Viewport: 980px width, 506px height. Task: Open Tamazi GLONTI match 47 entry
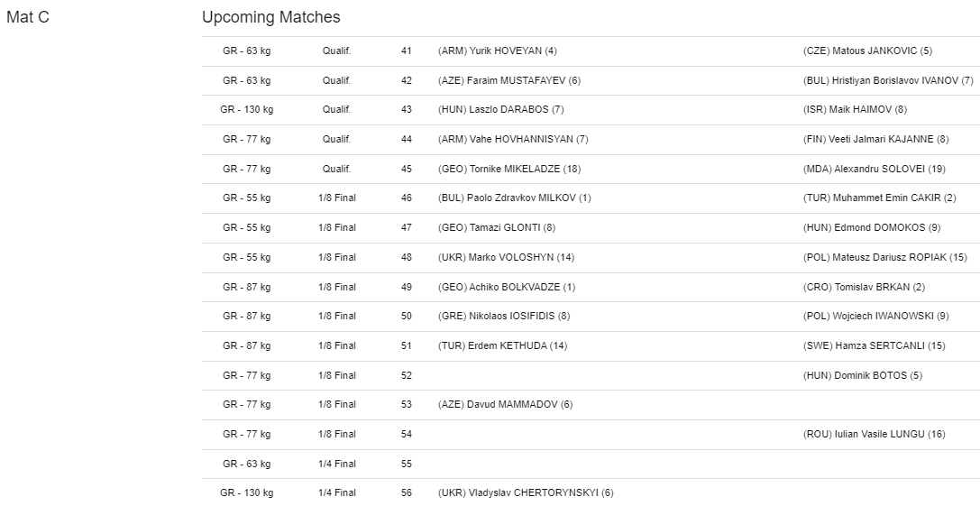[x=496, y=227]
